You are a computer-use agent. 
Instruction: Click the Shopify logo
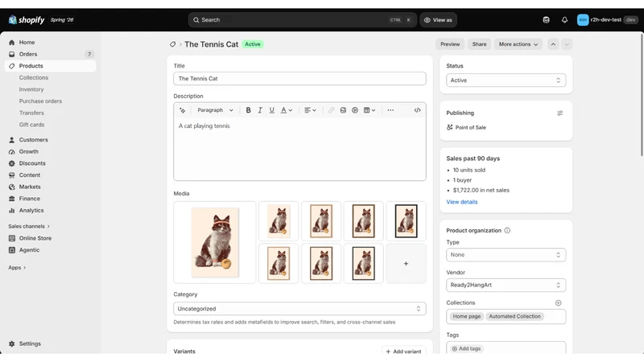27,19
